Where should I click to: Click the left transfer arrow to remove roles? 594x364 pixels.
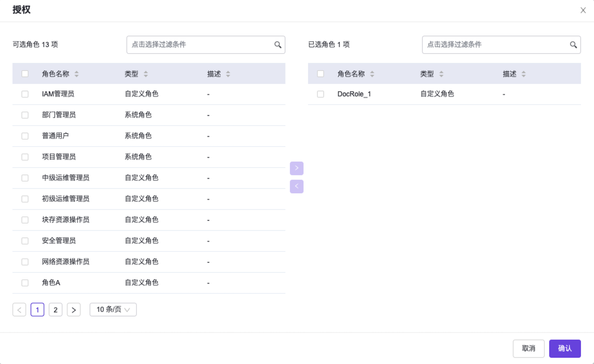[x=297, y=186]
